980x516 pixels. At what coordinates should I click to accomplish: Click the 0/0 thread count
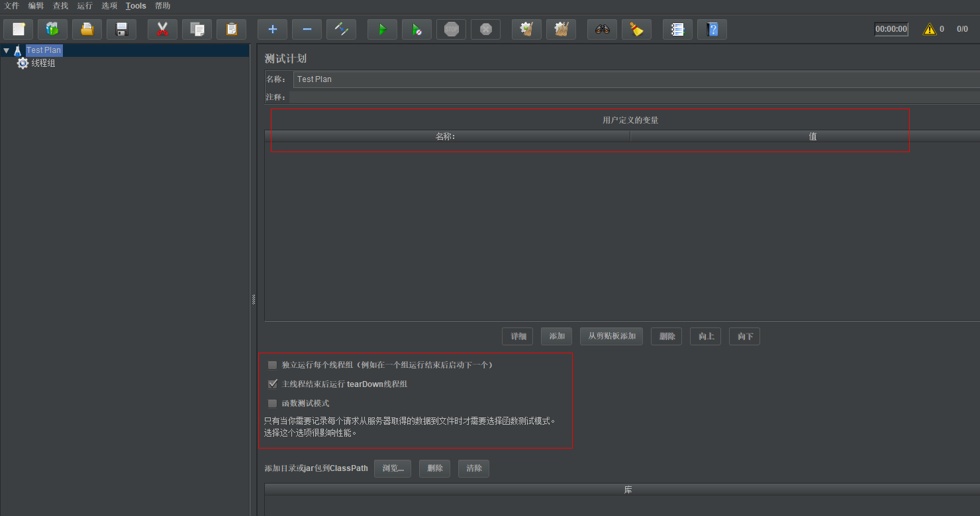click(x=962, y=29)
